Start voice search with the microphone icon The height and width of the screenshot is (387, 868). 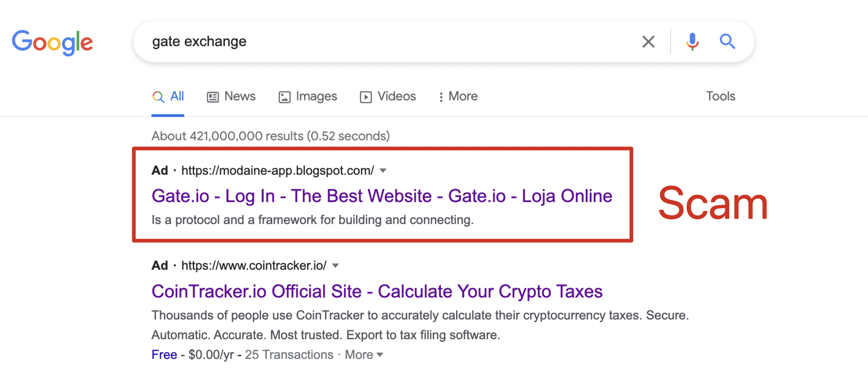[x=692, y=42]
